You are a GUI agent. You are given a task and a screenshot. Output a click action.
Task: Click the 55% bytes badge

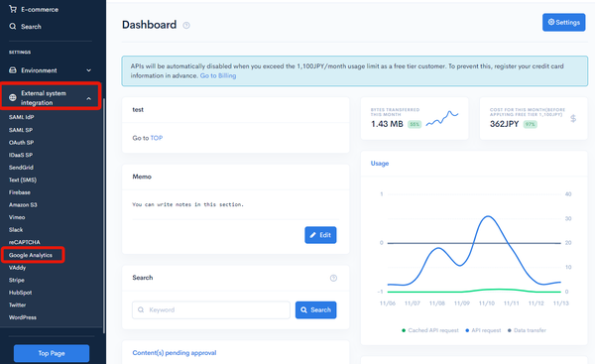[x=415, y=124]
